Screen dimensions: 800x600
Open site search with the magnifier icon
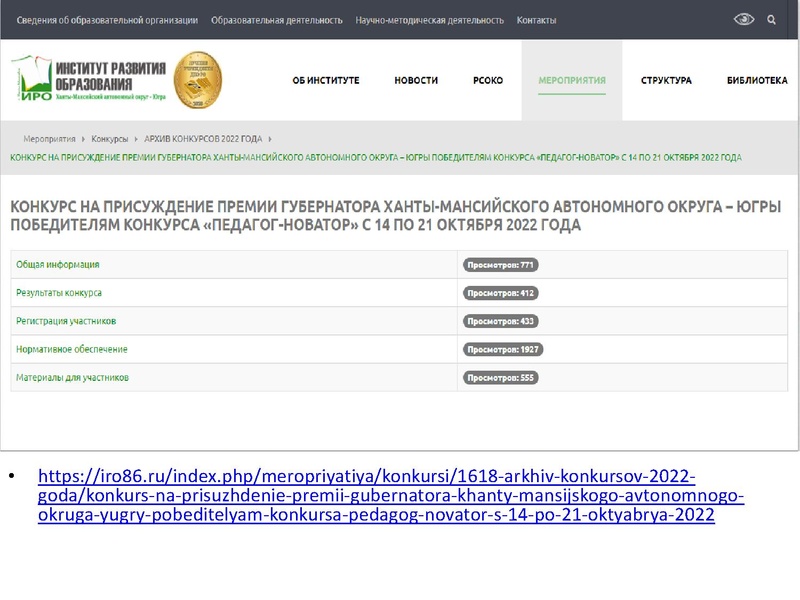click(x=770, y=18)
